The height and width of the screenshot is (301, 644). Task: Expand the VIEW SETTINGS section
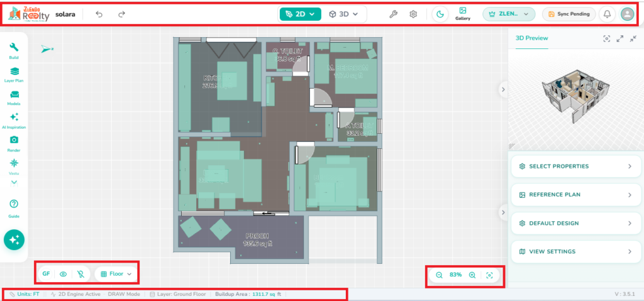576,251
